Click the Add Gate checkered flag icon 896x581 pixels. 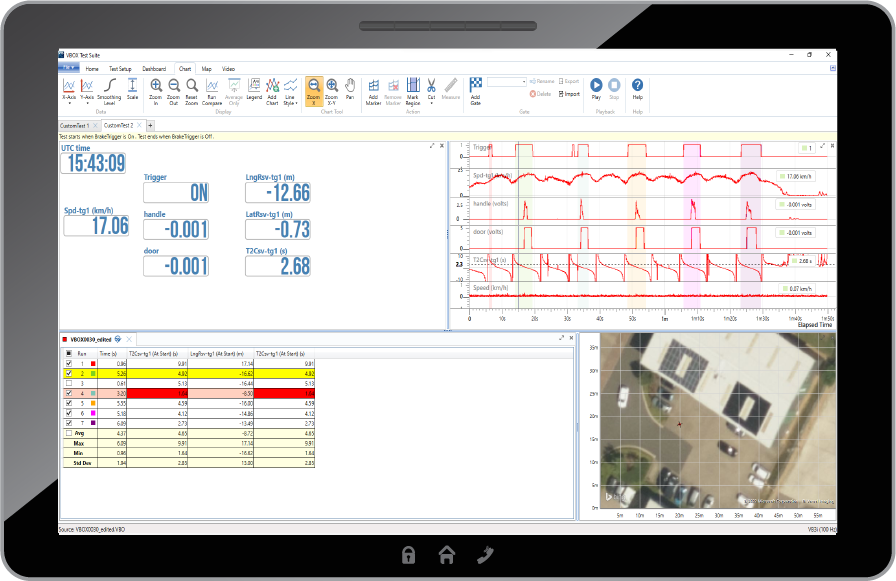tap(476, 86)
